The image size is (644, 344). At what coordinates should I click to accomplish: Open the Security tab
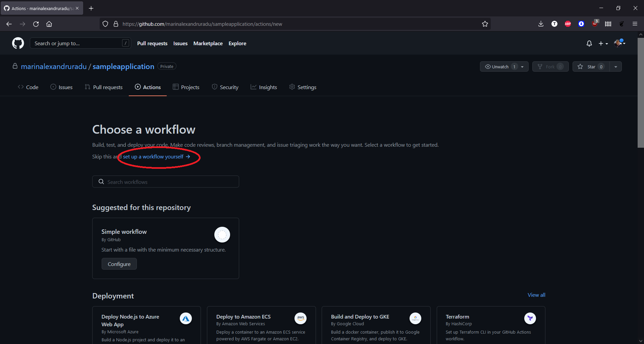coord(225,87)
